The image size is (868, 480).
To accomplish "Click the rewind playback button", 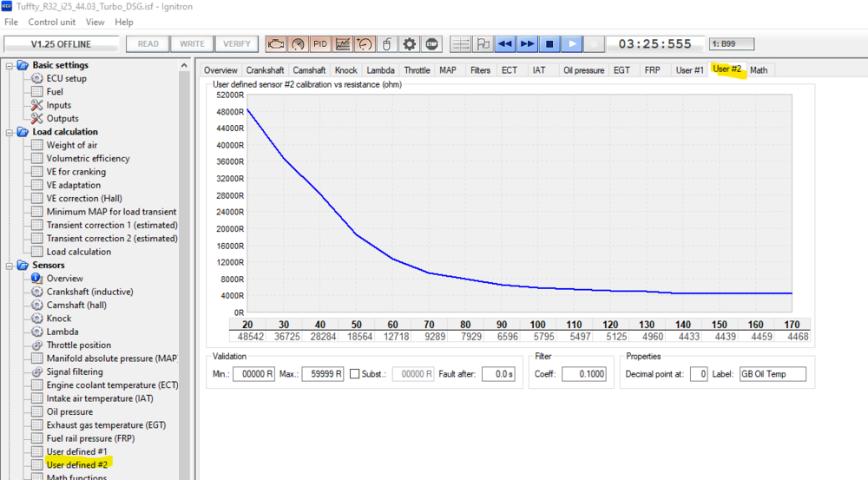I will tap(504, 43).
